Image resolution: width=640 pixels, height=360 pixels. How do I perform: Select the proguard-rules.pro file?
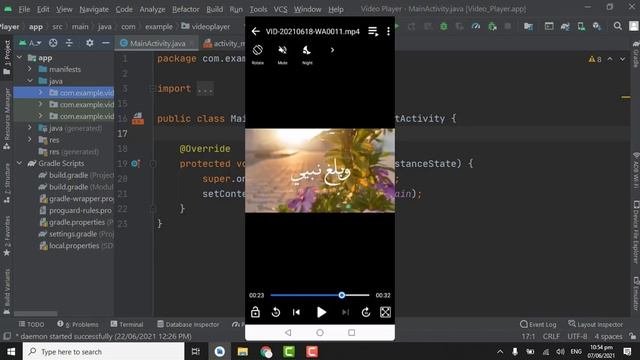tap(80, 210)
